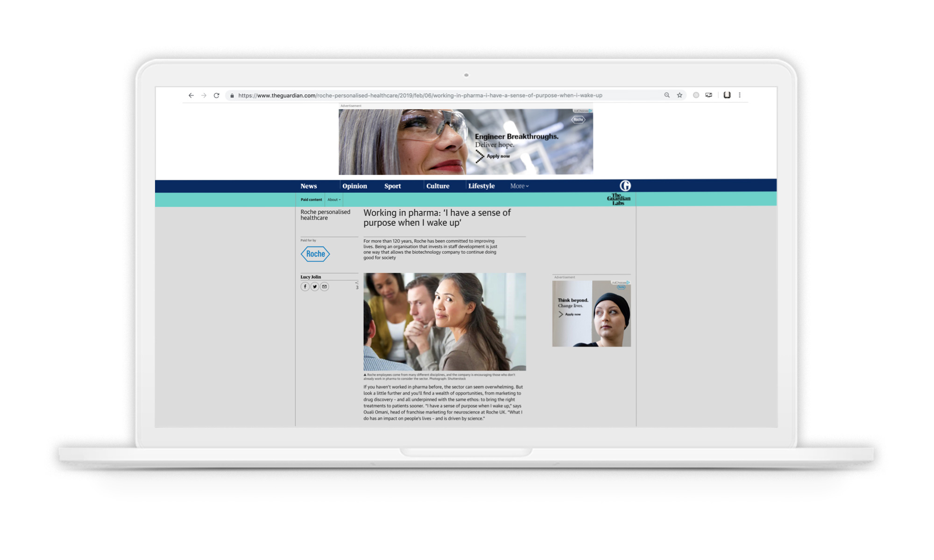Click the zoom magnifier icon in address bar
This screenshot has width=934, height=560.
pyautogui.click(x=667, y=95)
